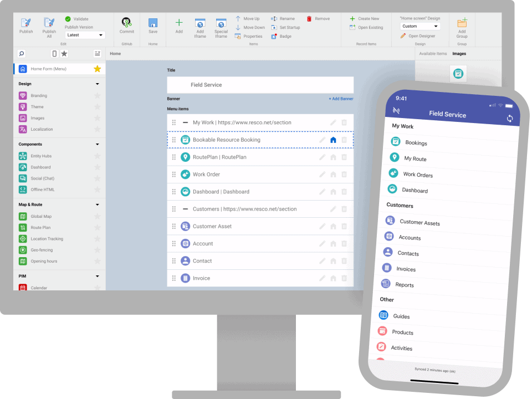This screenshot has height=399, width=532.
Task: Switch to the Available Items tab
Action: 433,54
